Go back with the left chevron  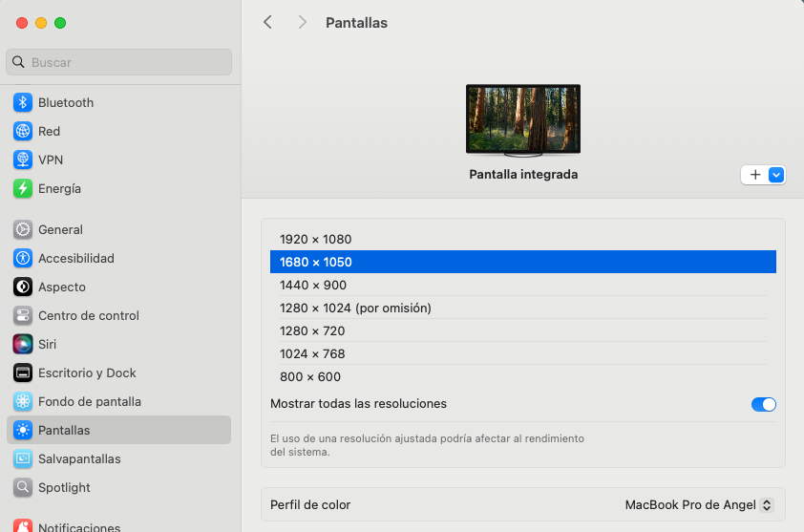tap(267, 22)
